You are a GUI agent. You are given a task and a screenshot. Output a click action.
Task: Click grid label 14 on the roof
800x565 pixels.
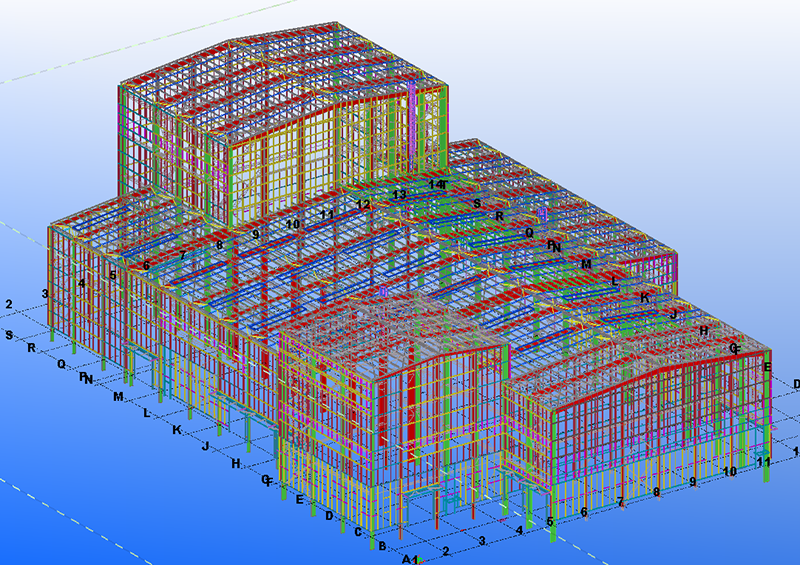pos(435,185)
